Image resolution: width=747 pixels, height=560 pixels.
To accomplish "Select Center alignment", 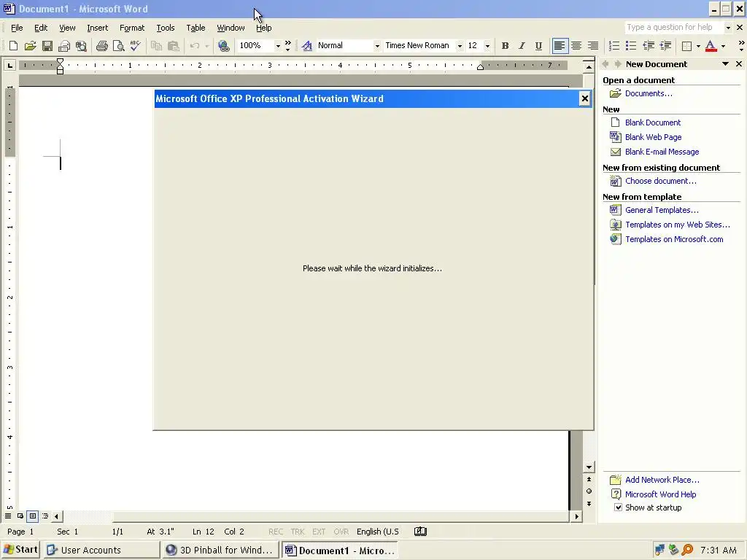I will (576, 46).
